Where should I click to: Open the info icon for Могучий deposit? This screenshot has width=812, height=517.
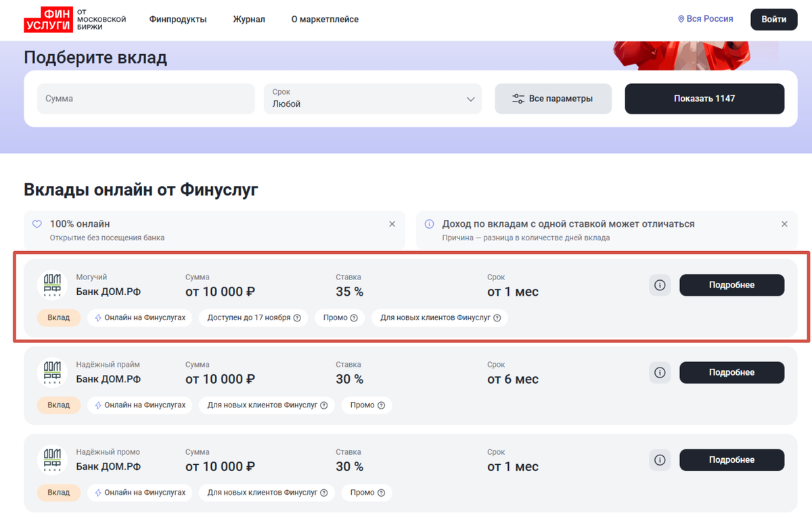tap(660, 285)
